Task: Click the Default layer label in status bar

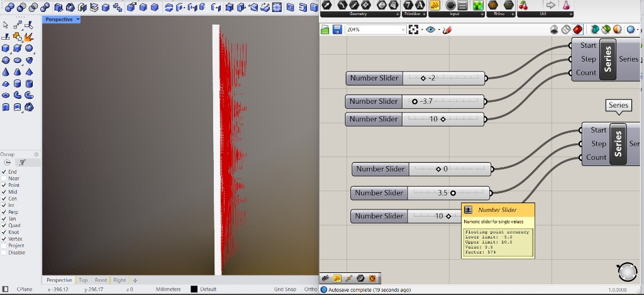Action: [209, 289]
